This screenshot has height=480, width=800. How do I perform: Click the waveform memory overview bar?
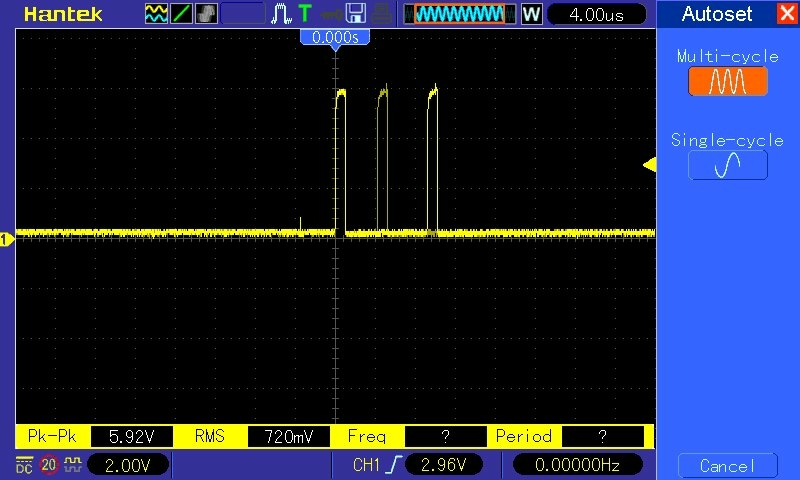(459, 14)
